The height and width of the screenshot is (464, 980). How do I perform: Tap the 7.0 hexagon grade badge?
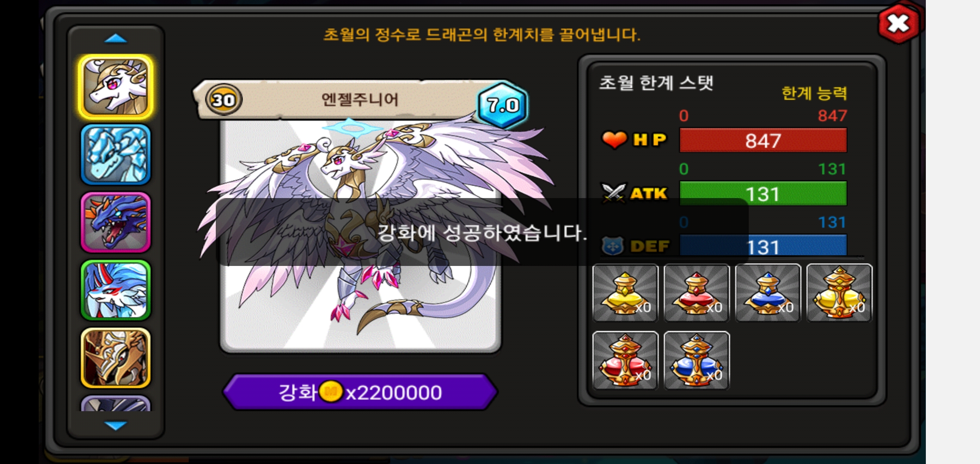click(502, 104)
